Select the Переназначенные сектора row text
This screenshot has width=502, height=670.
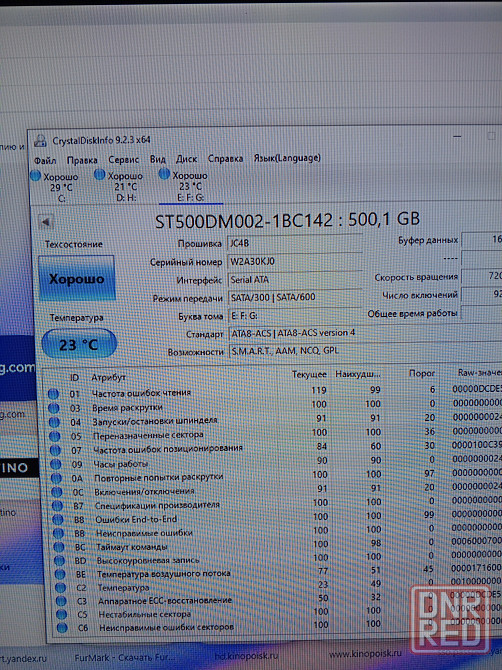click(x=148, y=435)
